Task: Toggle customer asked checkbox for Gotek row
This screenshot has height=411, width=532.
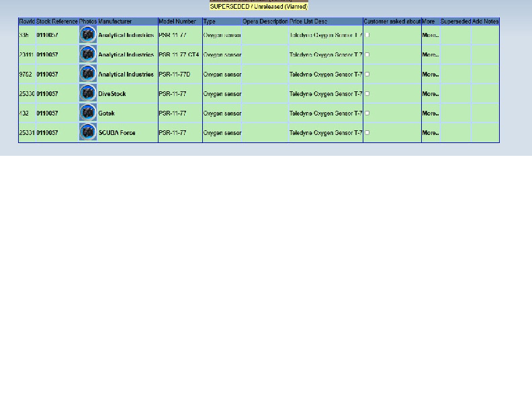Action: [367, 113]
